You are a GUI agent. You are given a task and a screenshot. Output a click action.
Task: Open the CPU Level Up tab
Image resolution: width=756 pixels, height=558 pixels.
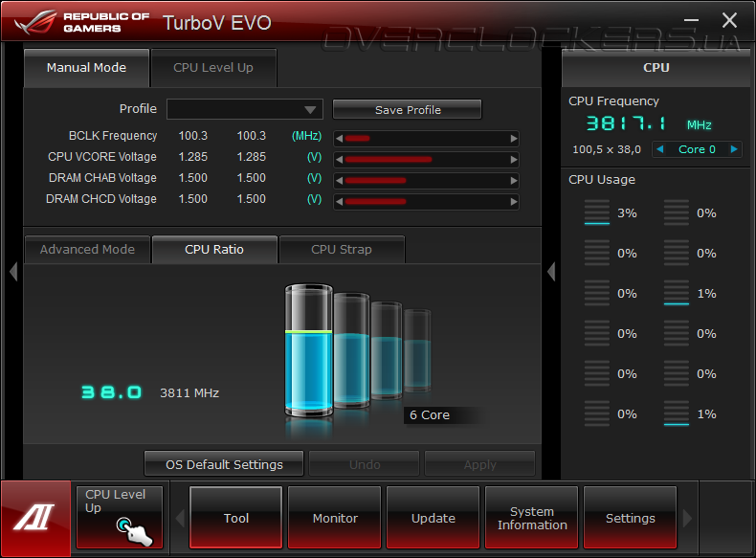(x=213, y=68)
